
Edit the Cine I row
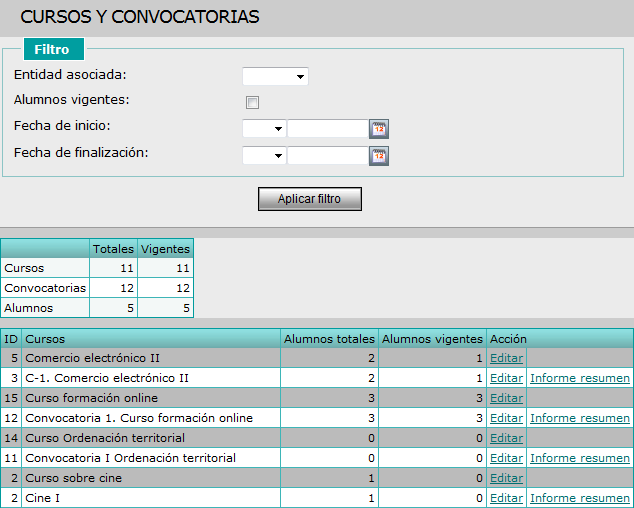(506, 498)
